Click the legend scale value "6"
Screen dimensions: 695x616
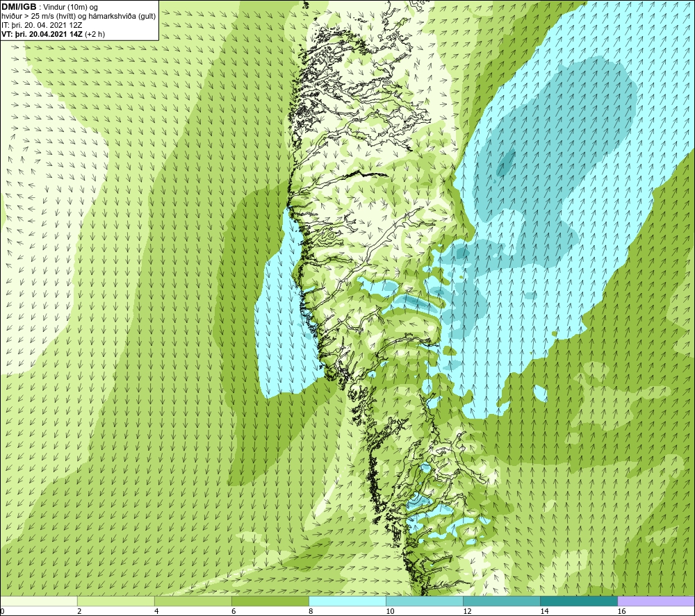(x=234, y=612)
